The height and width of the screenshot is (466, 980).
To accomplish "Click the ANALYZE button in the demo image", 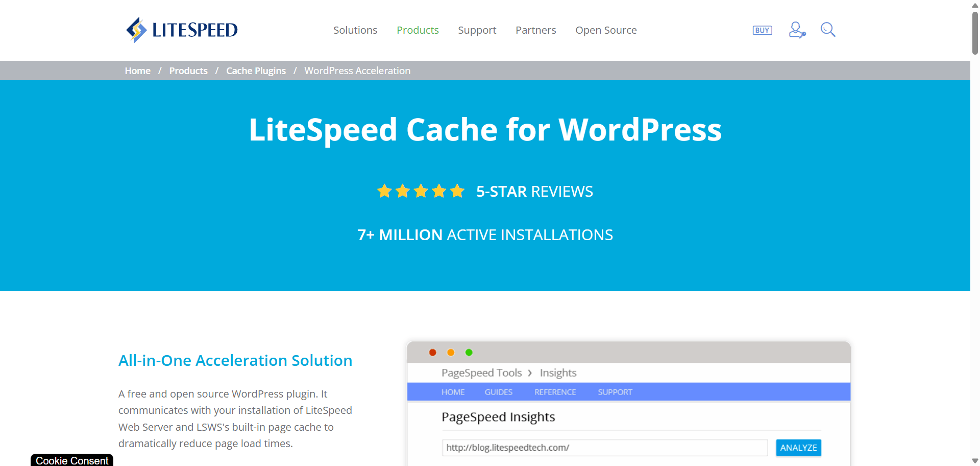I will (x=798, y=448).
